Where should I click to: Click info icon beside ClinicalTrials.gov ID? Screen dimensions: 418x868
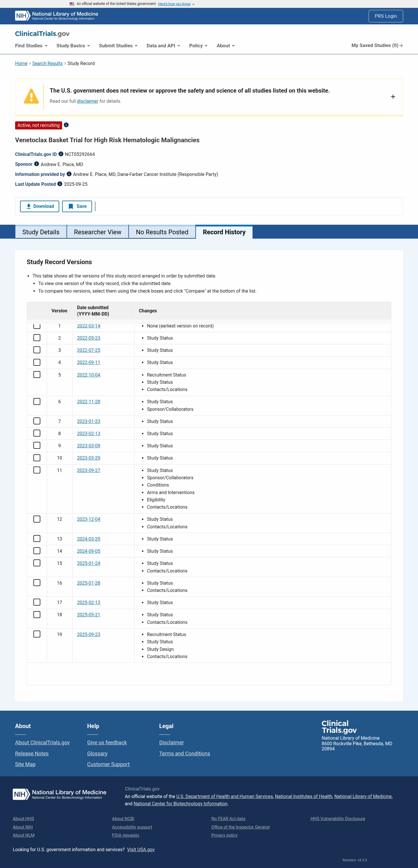[61, 154]
